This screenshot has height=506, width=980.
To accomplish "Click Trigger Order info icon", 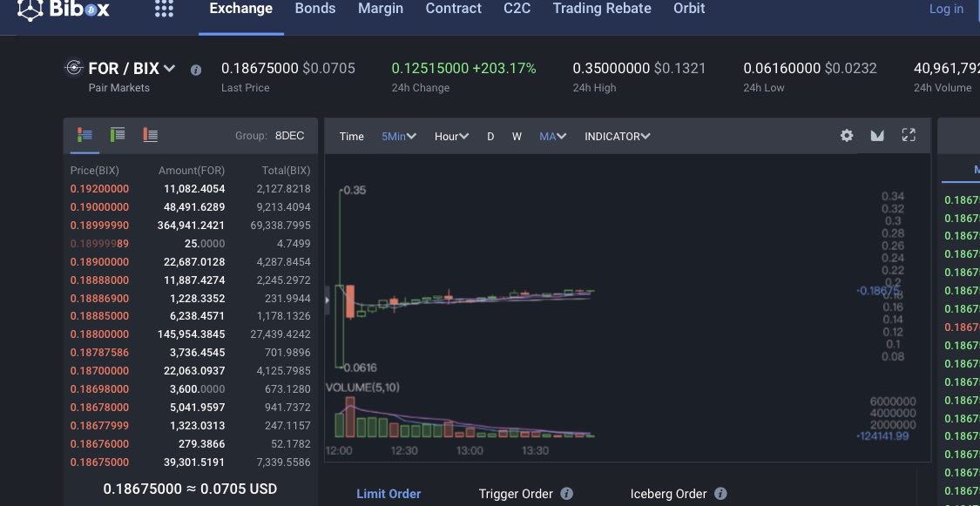I will tap(566, 494).
